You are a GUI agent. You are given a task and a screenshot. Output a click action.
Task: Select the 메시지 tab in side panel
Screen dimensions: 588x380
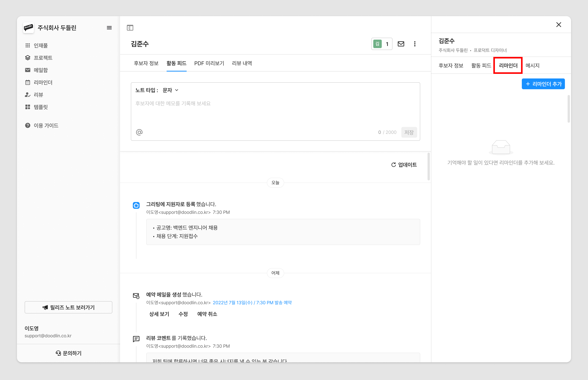[x=532, y=66]
